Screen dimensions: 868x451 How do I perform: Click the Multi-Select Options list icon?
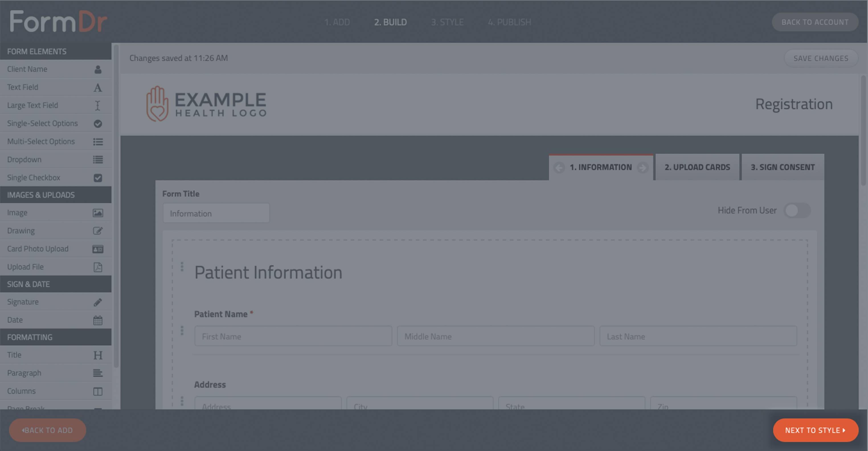click(x=98, y=142)
